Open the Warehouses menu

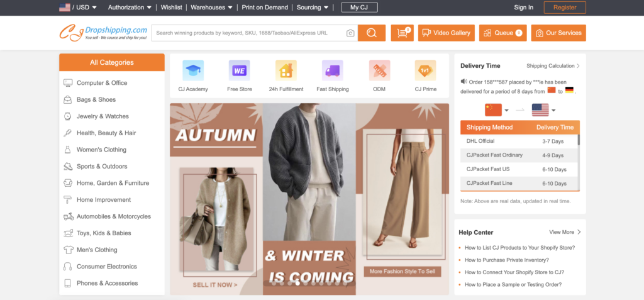click(211, 8)
